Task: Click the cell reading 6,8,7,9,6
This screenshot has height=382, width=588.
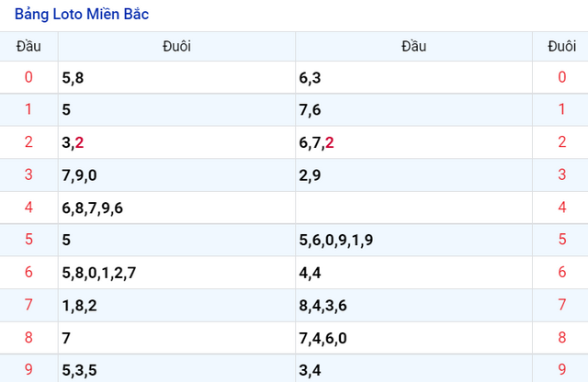Action: click(x=176, y=208)
